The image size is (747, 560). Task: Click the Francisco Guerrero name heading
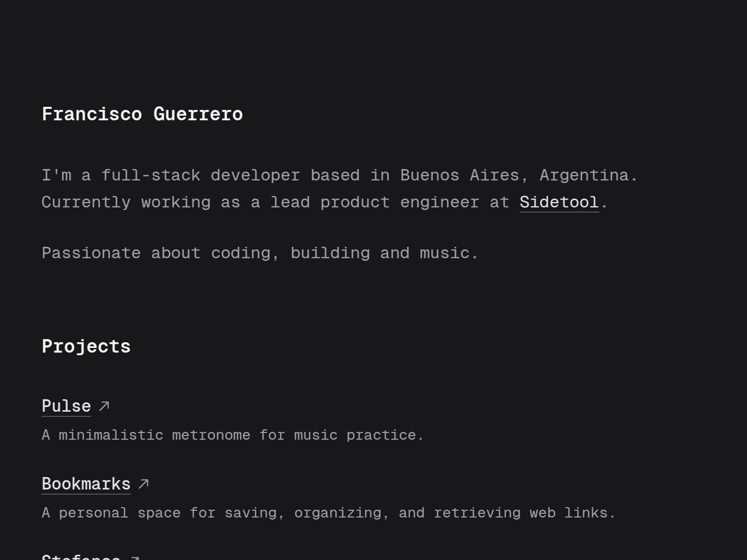pyautogui.click(x=142, y=114)
